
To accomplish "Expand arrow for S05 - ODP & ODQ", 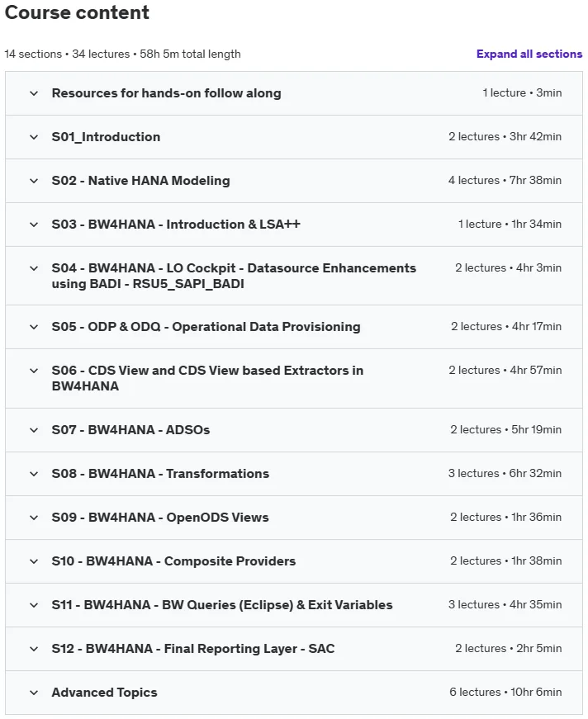I will click(x=34, y=327).
